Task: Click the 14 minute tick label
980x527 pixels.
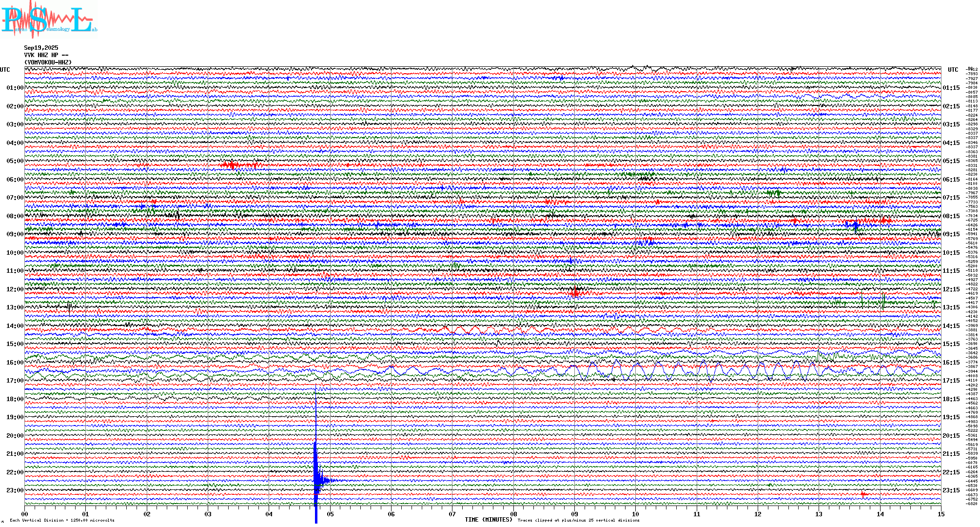Action: (x=880, y=514)
